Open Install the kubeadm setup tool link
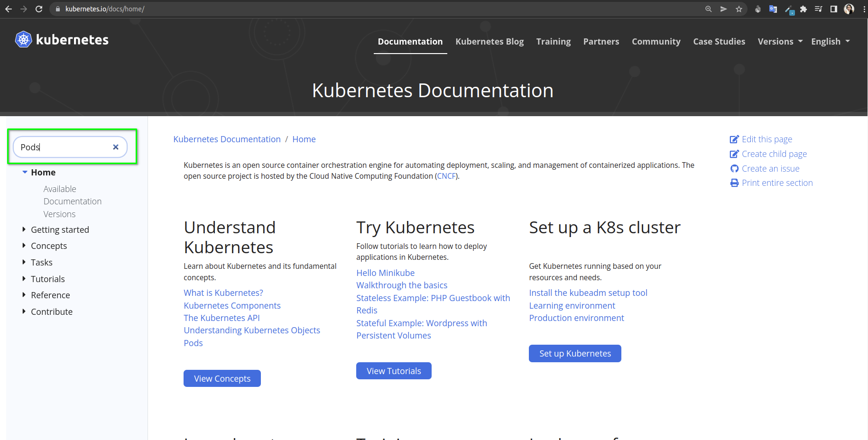This screenshot has height=440, width=868. tap(588, 293)
